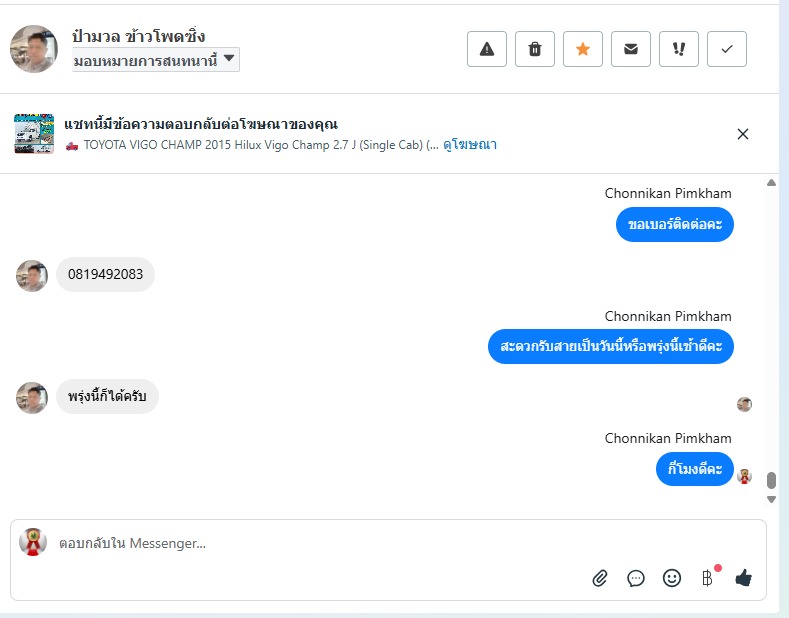Open the emoji picker smiley icon
Screen dimensions: 789x618
tap(672, 578)
